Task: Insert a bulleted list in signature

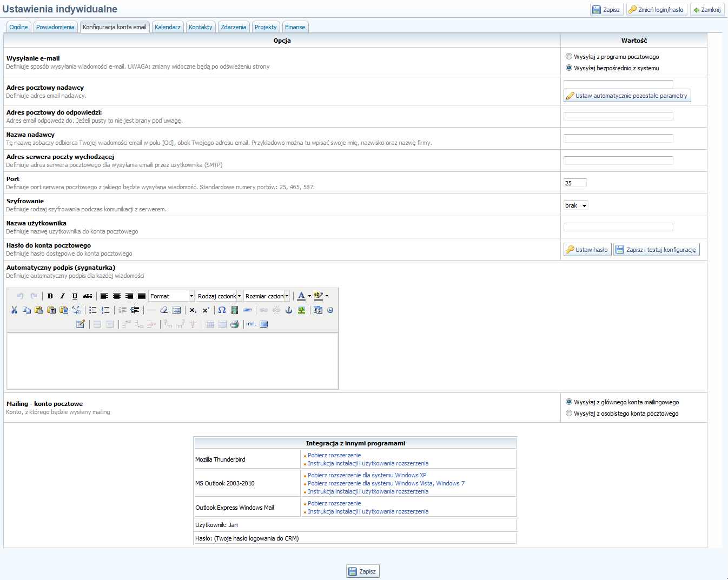Action: 93,310
